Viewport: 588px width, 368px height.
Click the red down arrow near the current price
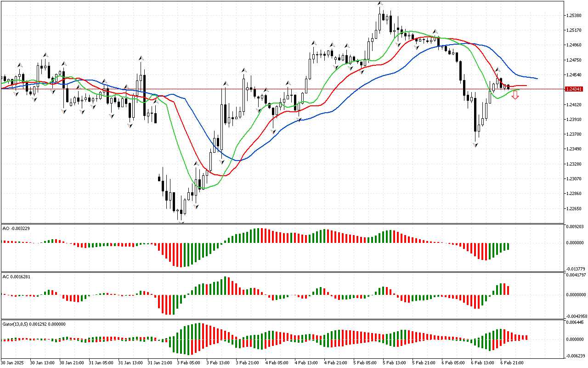[515, 95]
